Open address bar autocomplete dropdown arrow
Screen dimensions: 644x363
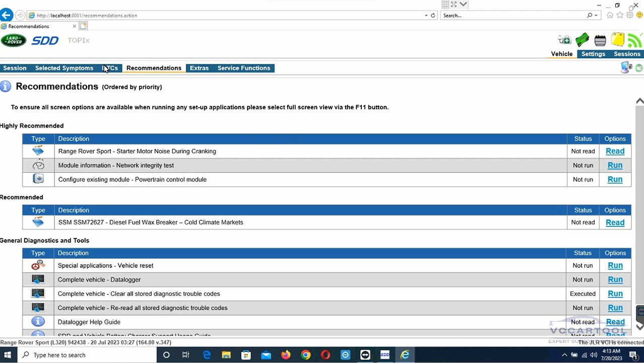pyautogui.click(x=426, y=16)
